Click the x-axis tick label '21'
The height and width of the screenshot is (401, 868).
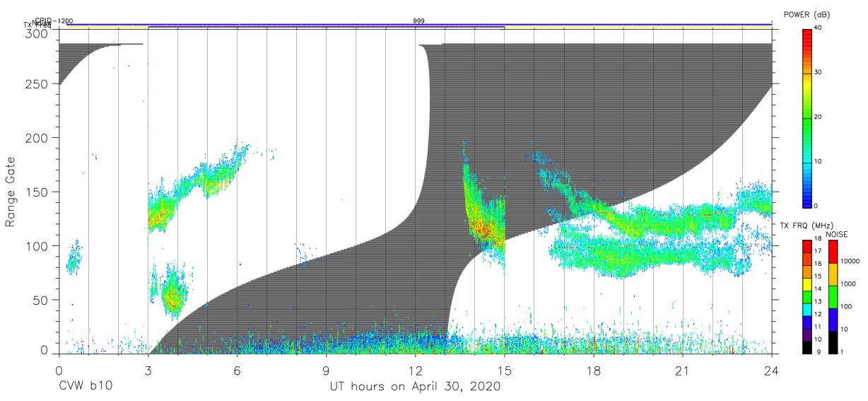point(683,371)
